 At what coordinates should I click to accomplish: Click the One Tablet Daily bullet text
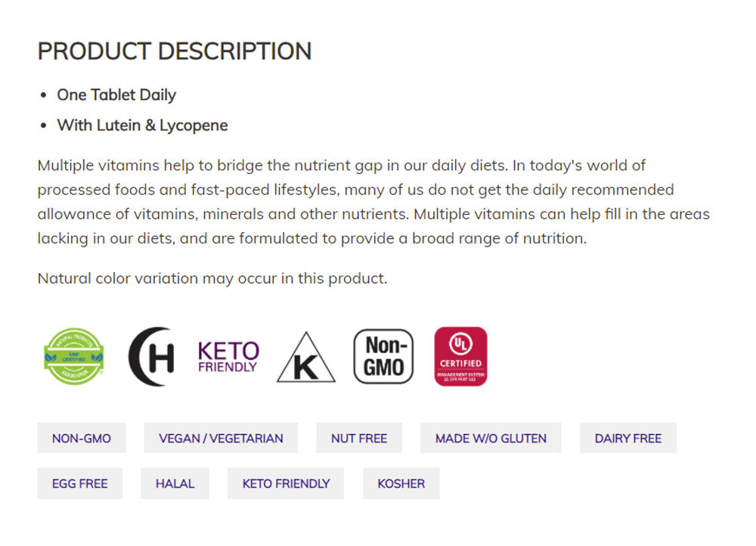pos(116,95)
